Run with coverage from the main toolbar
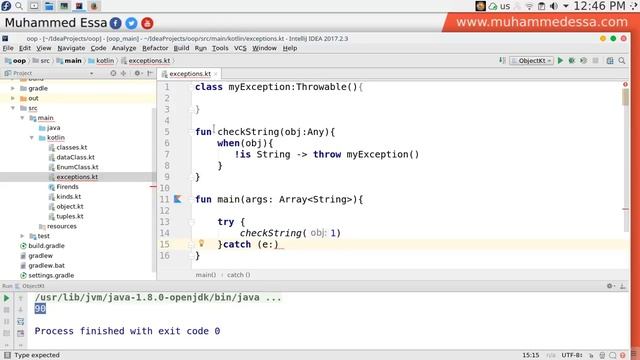The image size is (640, 360). click(584, 60)
